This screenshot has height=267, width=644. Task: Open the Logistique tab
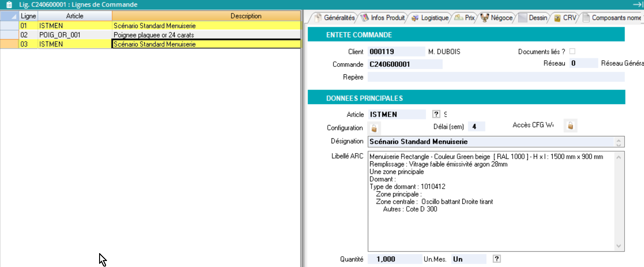[431, 18]
